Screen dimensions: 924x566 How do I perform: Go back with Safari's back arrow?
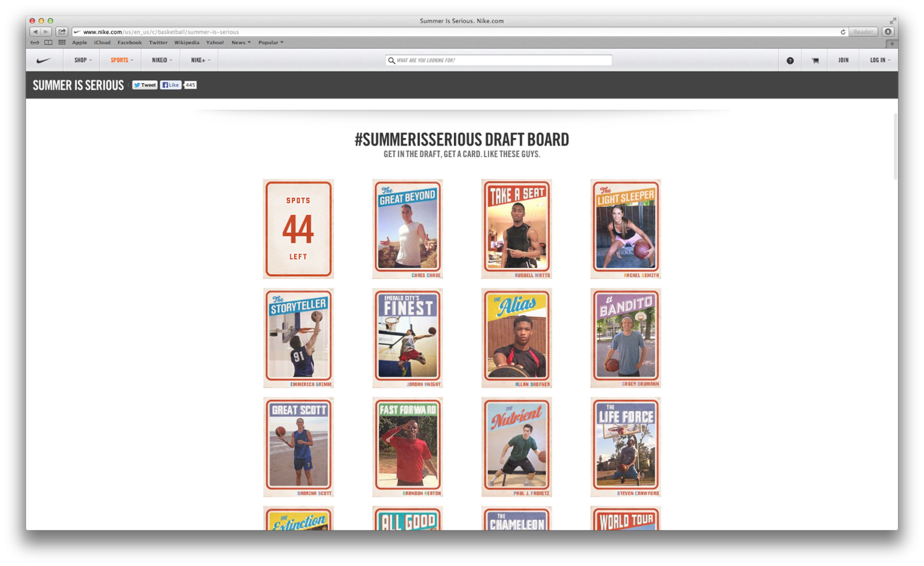(35, 32)
